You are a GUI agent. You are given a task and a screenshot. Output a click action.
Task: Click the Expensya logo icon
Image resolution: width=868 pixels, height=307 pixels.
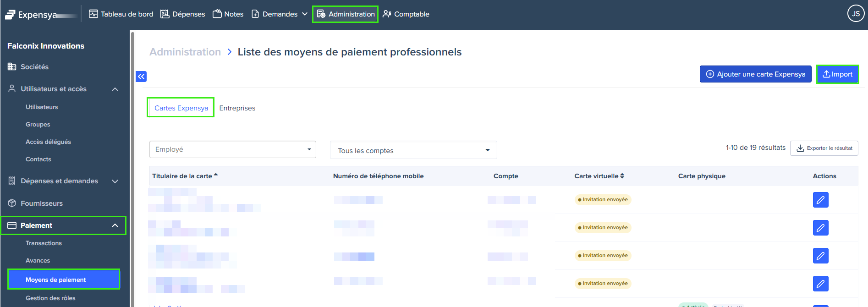point(10,15)
